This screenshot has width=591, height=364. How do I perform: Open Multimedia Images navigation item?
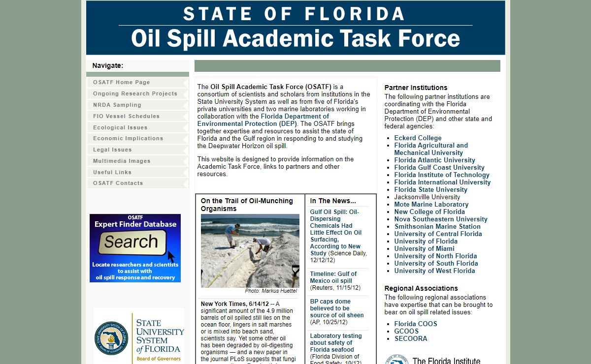138,161
